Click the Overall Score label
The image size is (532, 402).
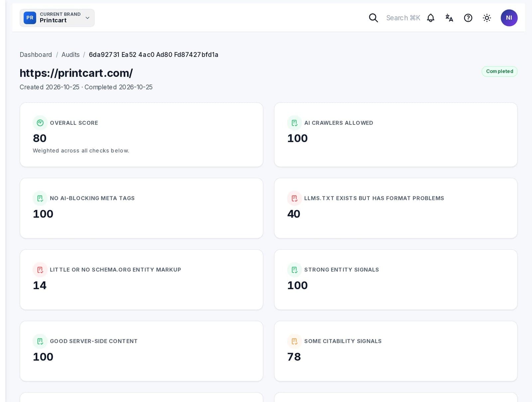74,123
